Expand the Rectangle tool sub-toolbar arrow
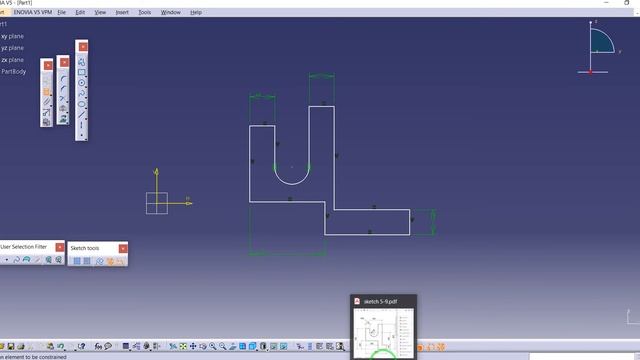 (x=86, y=76)
